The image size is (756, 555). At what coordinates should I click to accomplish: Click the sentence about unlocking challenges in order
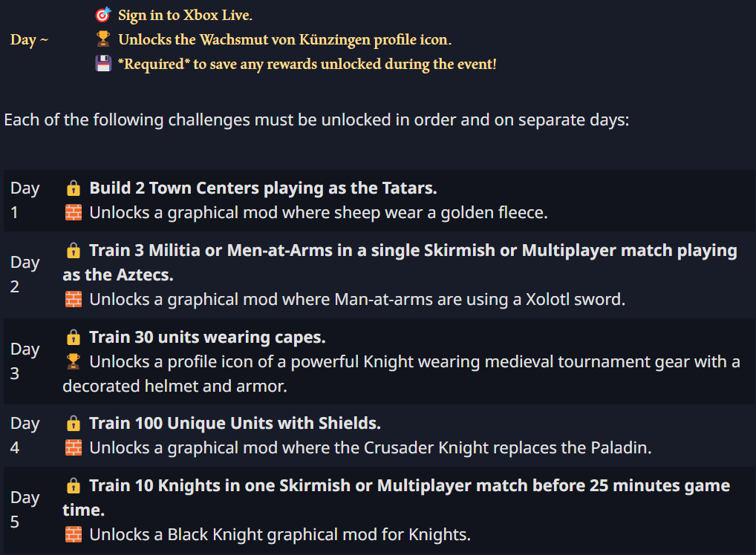[316, 120]
